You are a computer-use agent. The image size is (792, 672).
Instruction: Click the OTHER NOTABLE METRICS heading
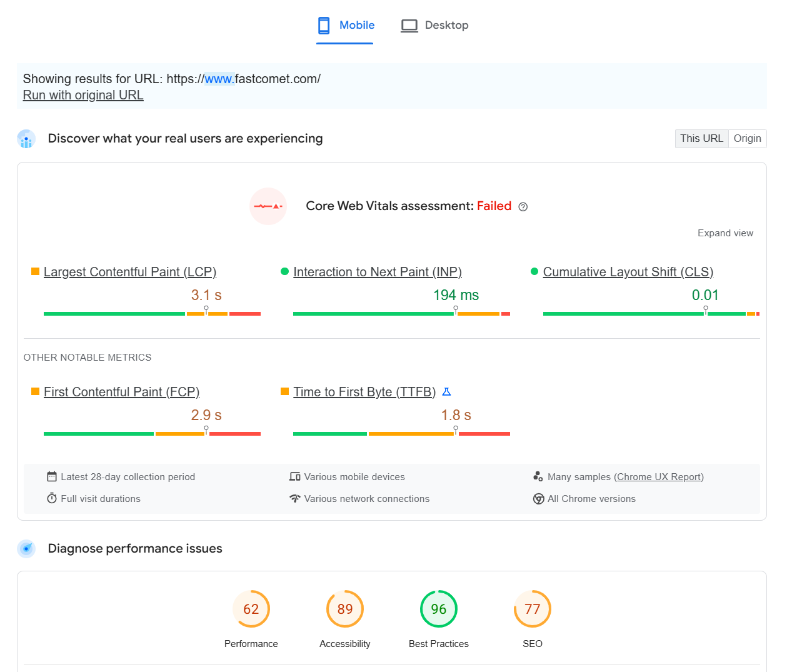click(88, 358)
